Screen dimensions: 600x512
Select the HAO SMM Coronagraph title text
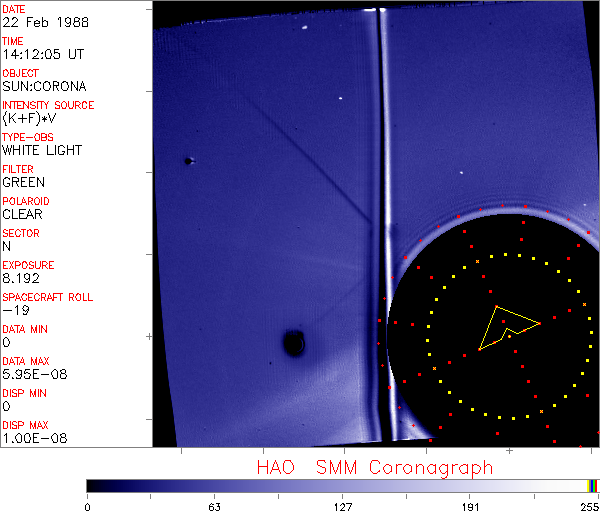[374, 468]
